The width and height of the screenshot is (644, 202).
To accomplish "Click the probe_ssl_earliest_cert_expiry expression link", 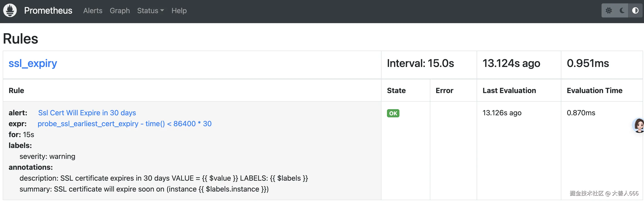I will coord(124,124).
